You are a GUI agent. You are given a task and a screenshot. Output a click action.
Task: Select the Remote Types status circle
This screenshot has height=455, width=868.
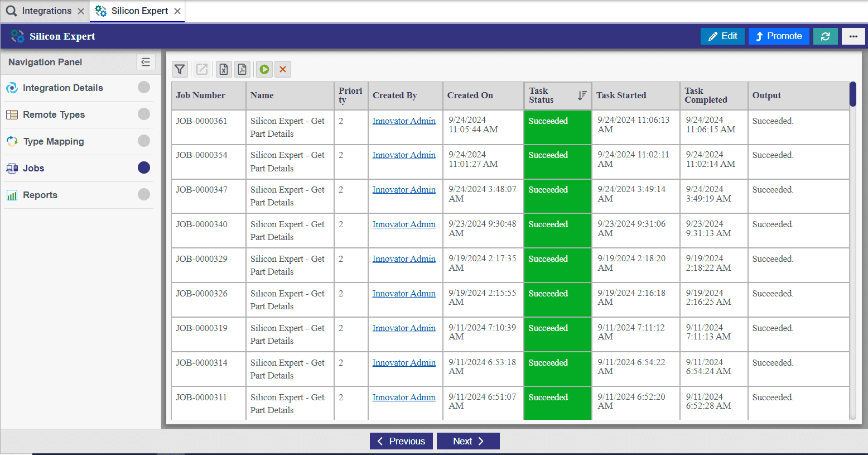[x=144, y=114]
